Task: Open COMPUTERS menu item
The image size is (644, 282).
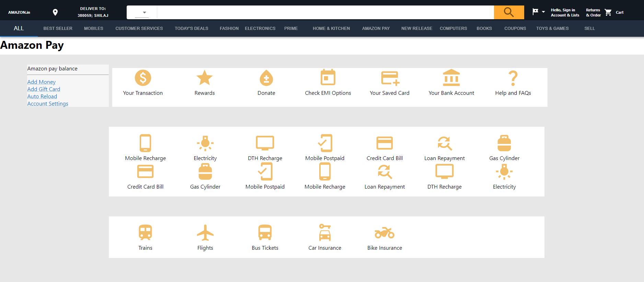Action: pyautogui.click(x=453, y=29)
